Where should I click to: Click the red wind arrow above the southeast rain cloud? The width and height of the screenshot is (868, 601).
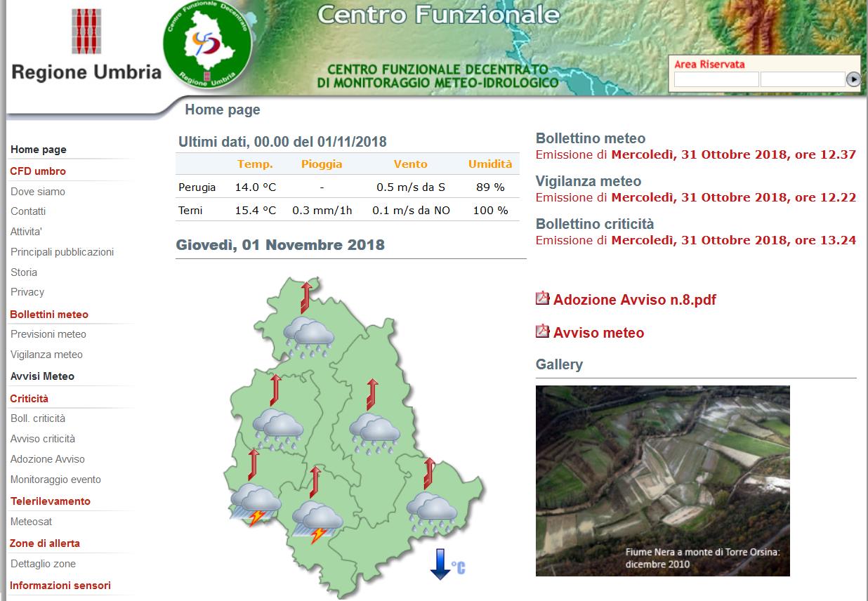pyautogui.click(x=429, y=473)
